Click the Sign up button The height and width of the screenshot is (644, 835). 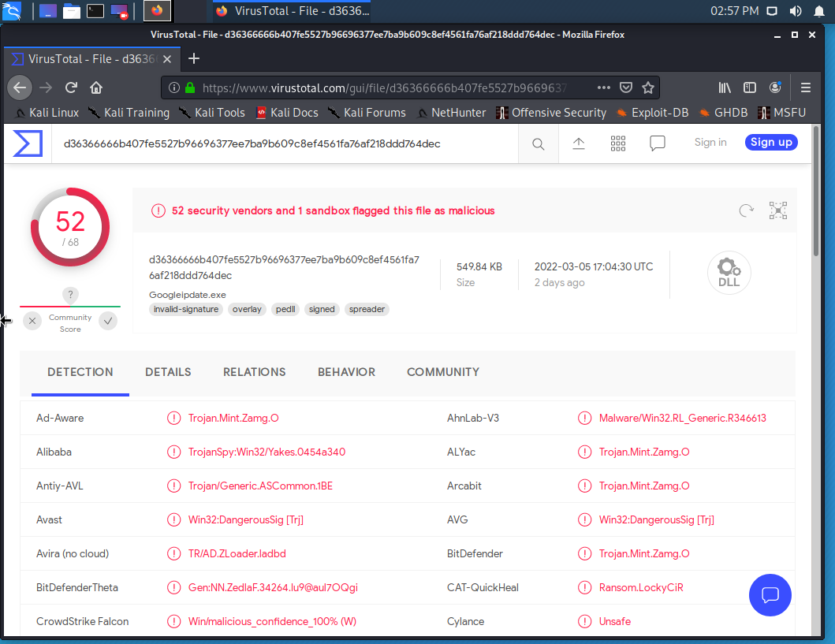[x=771, y=142]
